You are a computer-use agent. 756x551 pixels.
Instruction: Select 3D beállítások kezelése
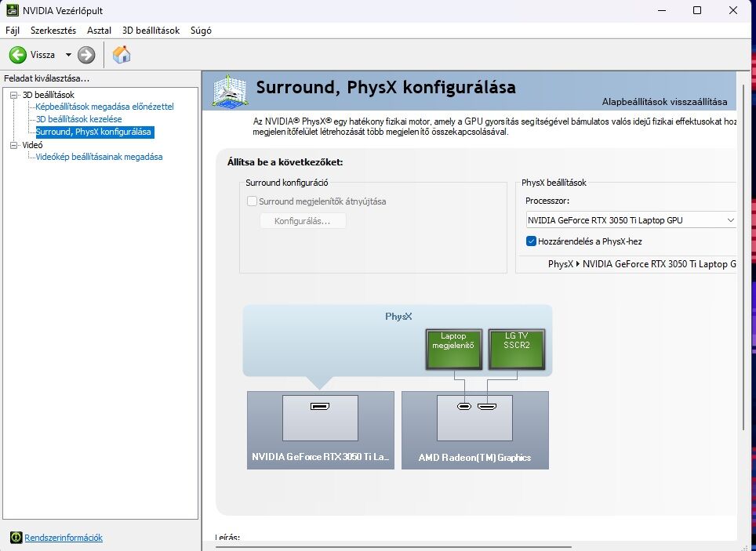click(78, 119)
